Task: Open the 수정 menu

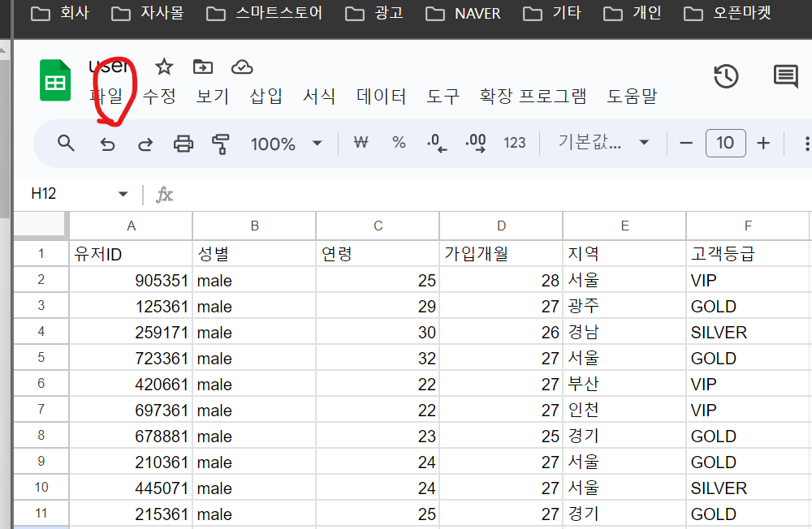Action: point(159,97)
